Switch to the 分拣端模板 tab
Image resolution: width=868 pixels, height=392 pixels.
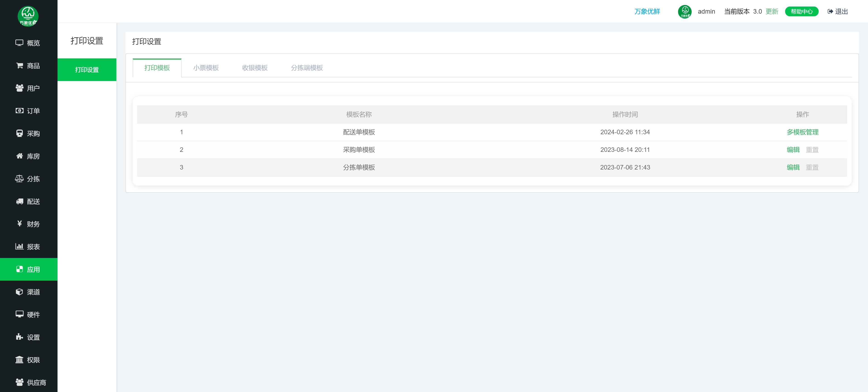pos(307,68)
